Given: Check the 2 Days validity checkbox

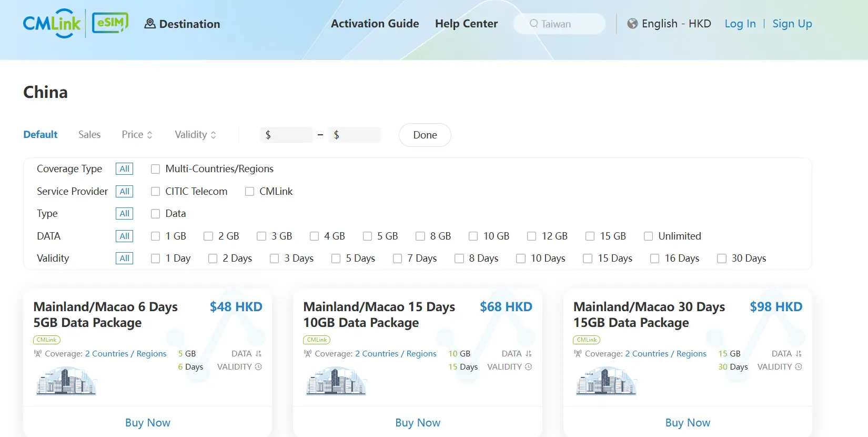Looking at the screenshot, I should pyautogui.click(x=213, y=259).
